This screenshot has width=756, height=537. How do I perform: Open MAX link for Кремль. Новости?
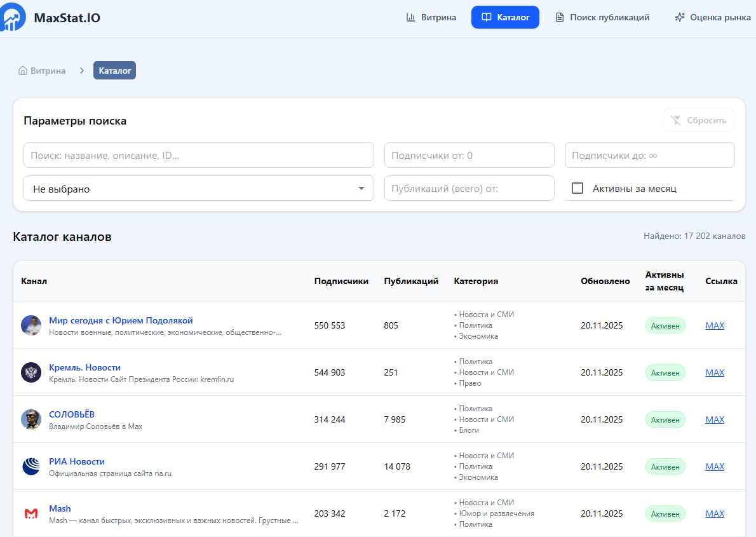[x=715, y=372]
